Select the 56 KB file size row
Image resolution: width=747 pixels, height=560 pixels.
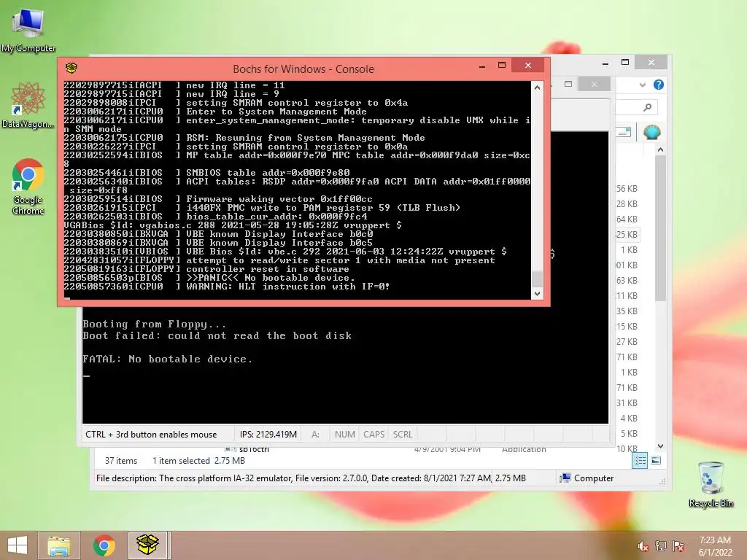click(627, 189)
